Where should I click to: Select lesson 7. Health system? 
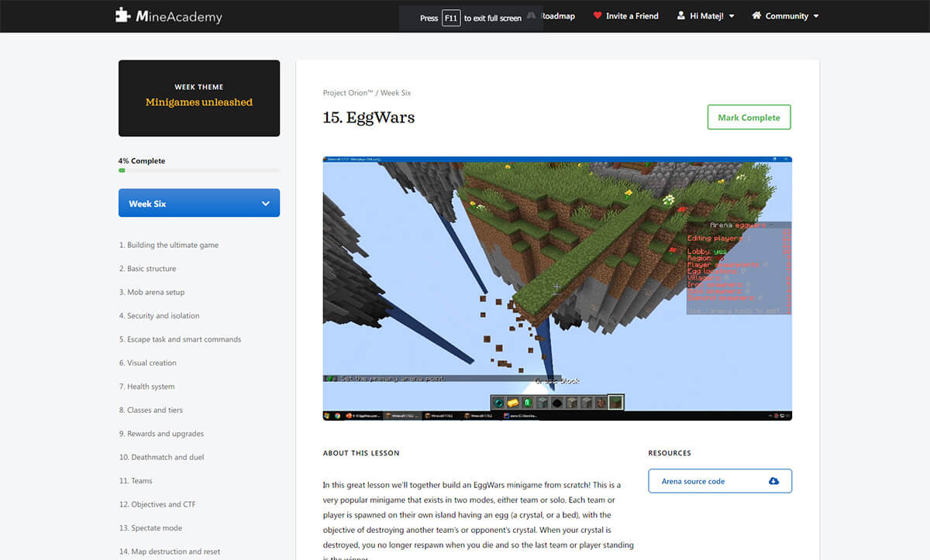click(146, 387)
